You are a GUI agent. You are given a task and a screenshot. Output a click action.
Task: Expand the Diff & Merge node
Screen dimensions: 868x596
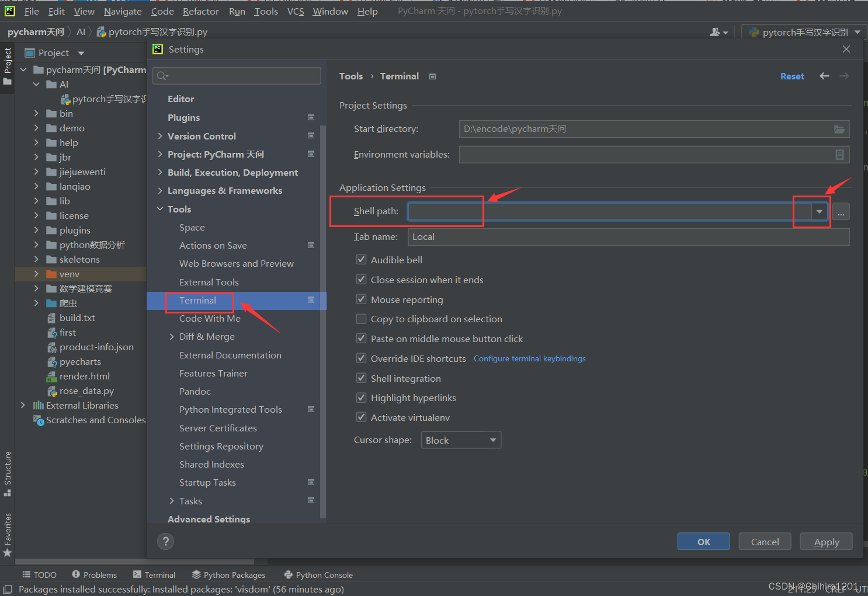(172, 337)
